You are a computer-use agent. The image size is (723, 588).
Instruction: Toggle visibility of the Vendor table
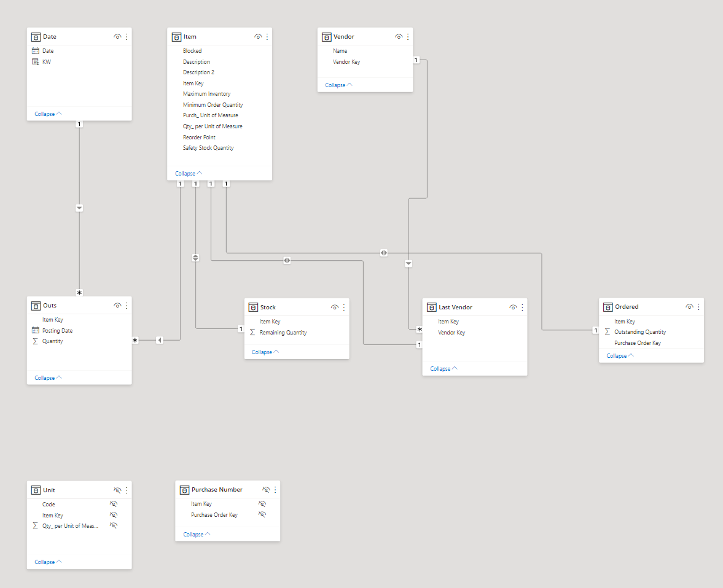pyautogui.click(x=399, y=37)
